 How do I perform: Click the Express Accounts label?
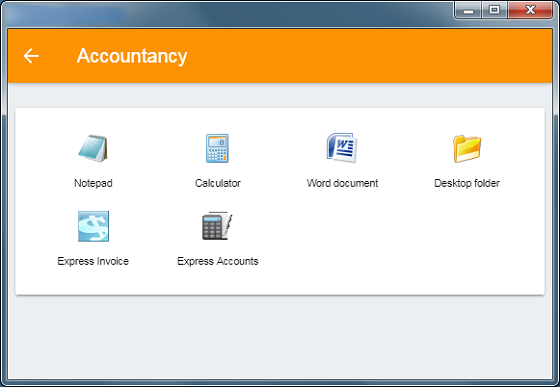218,261
